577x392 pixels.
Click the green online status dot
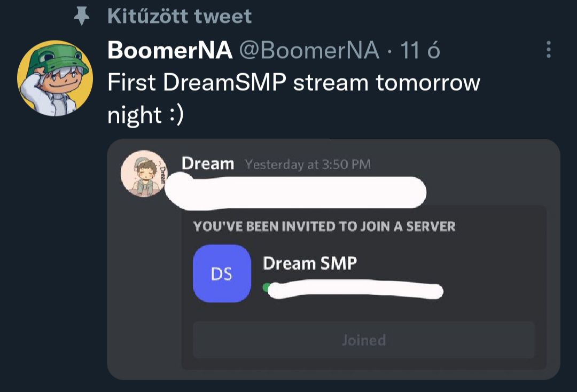(267, 287)
